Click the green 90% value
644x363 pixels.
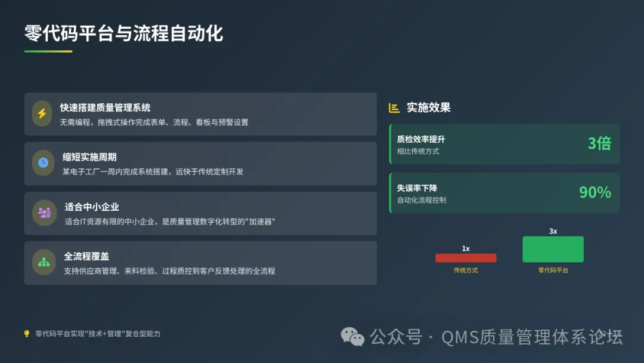coord(595,192)
